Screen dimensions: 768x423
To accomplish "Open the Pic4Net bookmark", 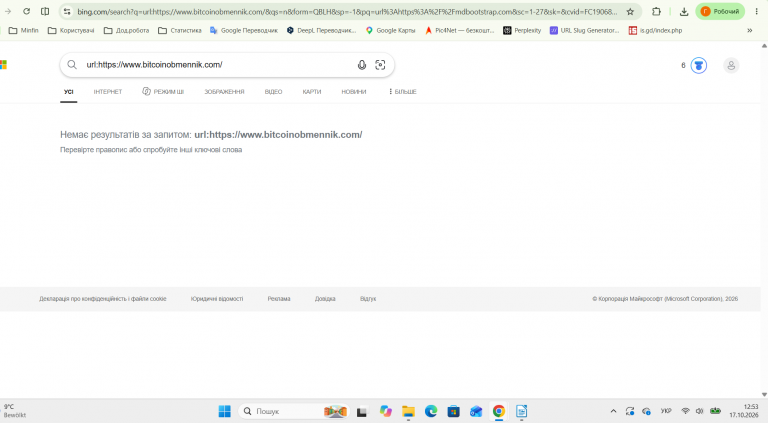I will [459, 30].
